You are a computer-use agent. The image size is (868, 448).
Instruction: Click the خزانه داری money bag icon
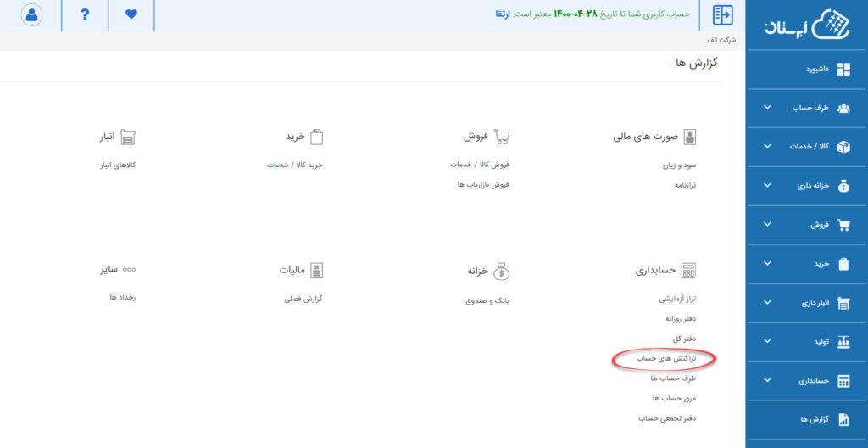[843, 186]
